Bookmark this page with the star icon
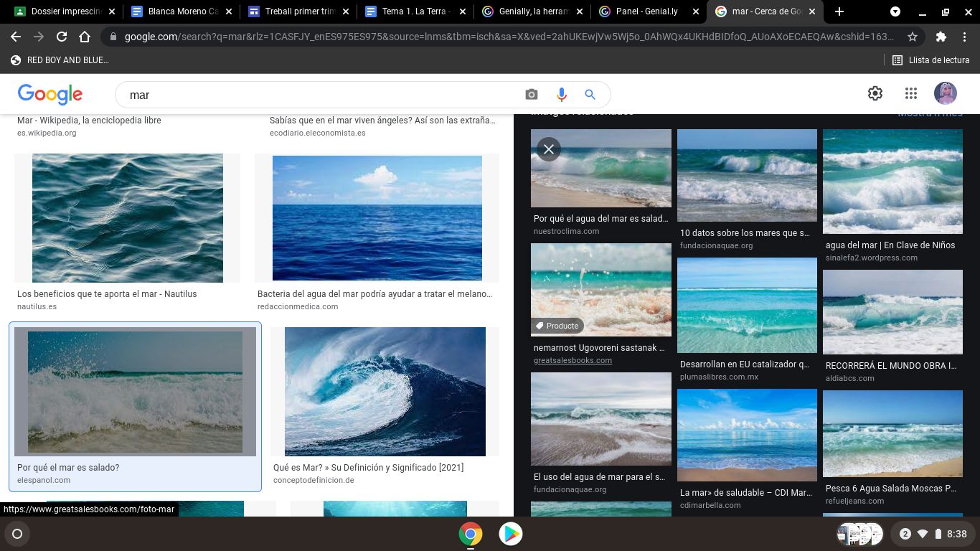The height and width of the screenshot is (551, 980). (912, 35)
